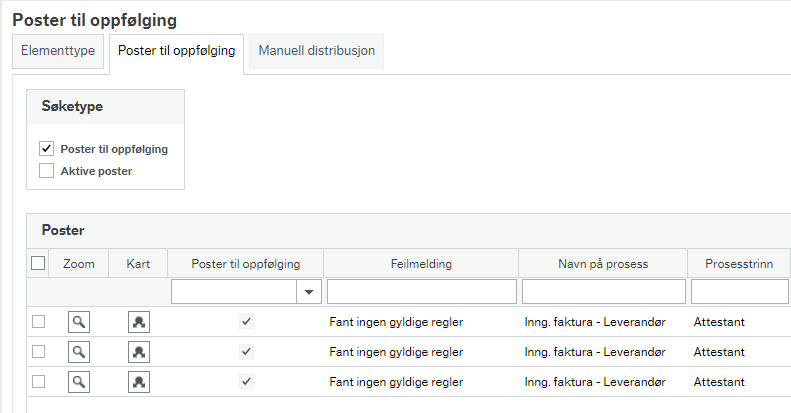Open workflow map icon in second row

tap(139, 351)
